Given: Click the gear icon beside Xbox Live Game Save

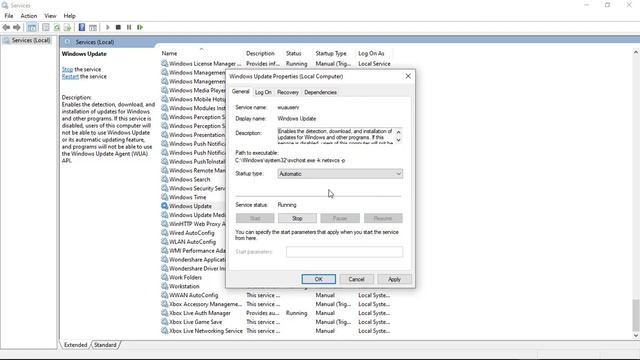Looking at the screenshot, I should tap(164, 322).
